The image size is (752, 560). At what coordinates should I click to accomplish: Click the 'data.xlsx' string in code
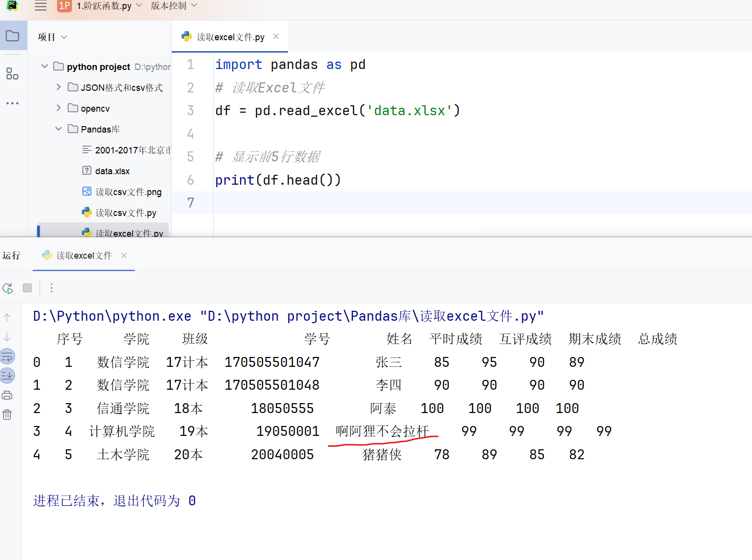(x=410, y=110)
